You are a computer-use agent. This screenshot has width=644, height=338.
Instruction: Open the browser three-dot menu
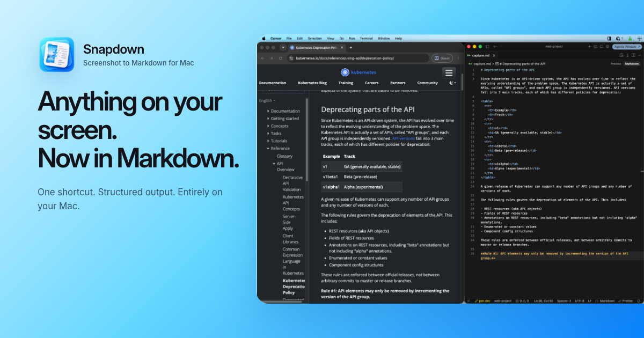pyautogui.click(x=458, y=58)
